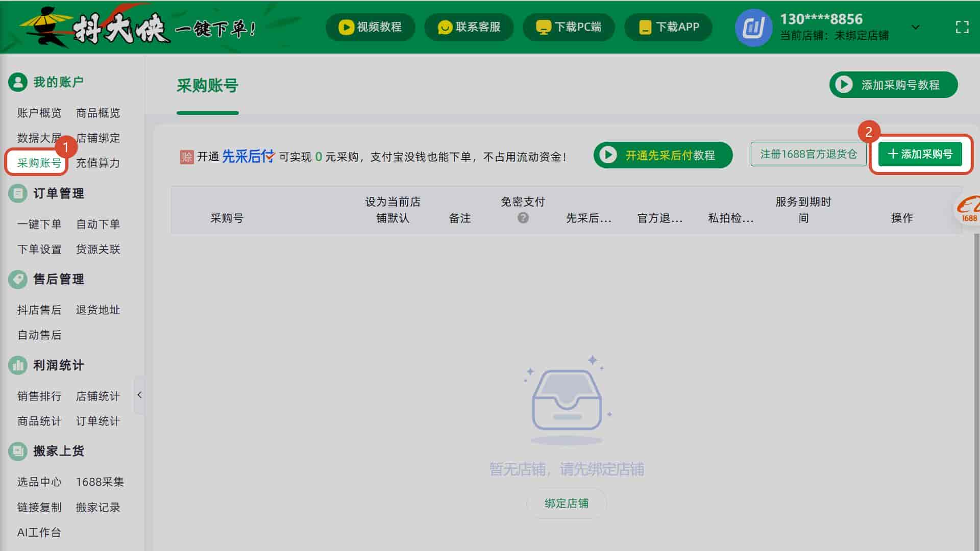This screenshot has width=980, height=551.
Task: Click 添加采购号 add button
Action: [920, 154]
